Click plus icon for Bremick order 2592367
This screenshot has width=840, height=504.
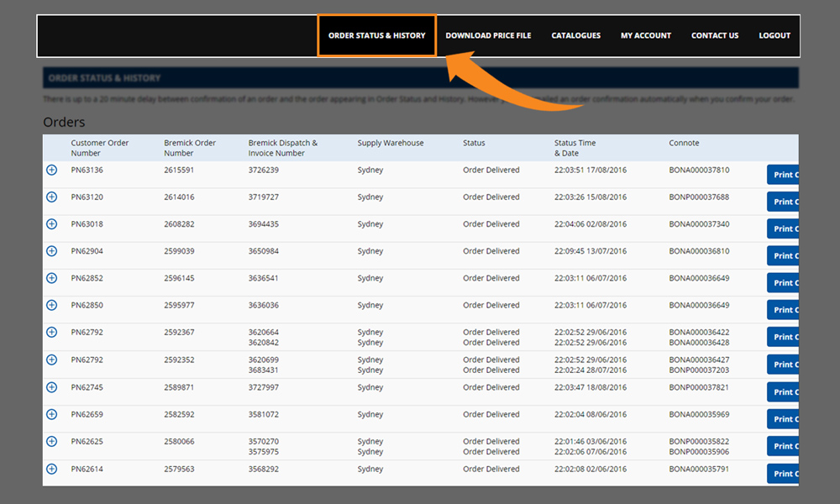[51, 333]
